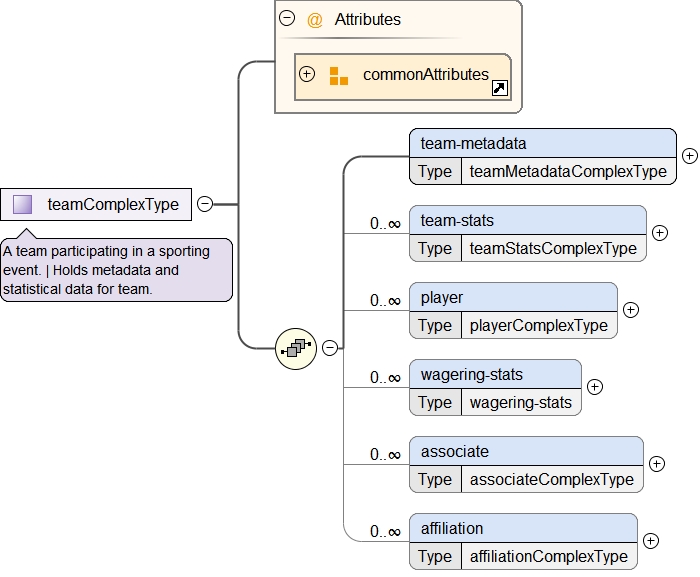700x577 pixels.
Task: Expand the wagering-stats element
Action: tap(594, 387)
